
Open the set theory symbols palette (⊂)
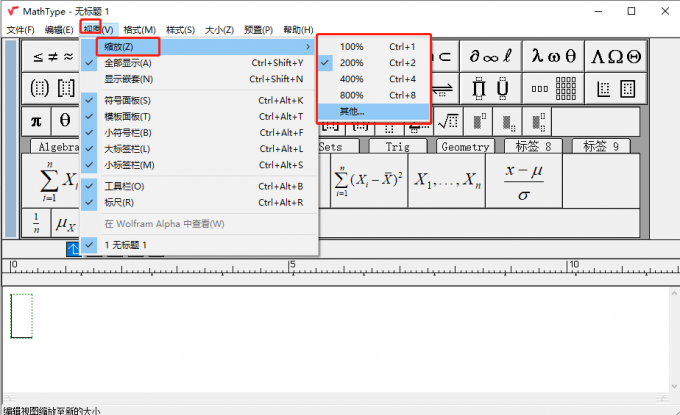tap(445, 56)
